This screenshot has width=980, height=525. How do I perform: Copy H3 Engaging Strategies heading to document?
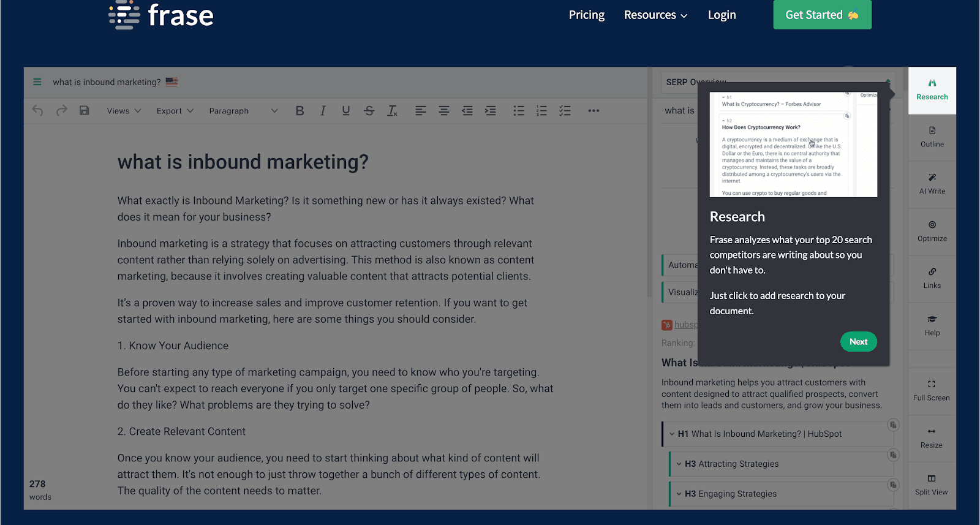click(893, 485)
